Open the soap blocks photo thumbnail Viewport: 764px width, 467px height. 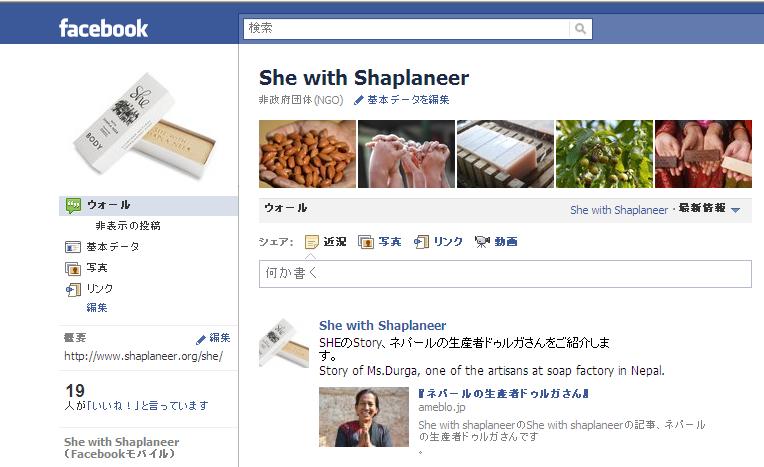pyautogui.click(x=505, y=154)
